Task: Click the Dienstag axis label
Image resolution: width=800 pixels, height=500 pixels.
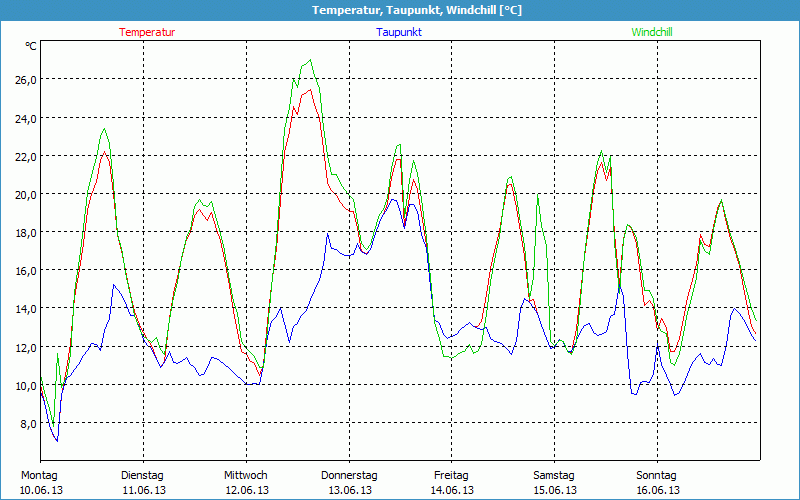Action: click(x=142, y=476)
